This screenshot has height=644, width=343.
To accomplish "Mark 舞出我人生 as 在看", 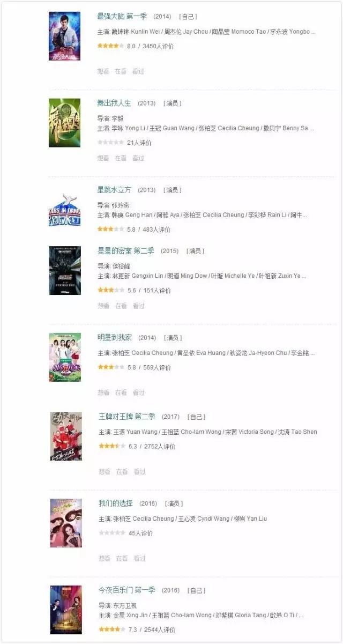I will [x=121, y=158].
